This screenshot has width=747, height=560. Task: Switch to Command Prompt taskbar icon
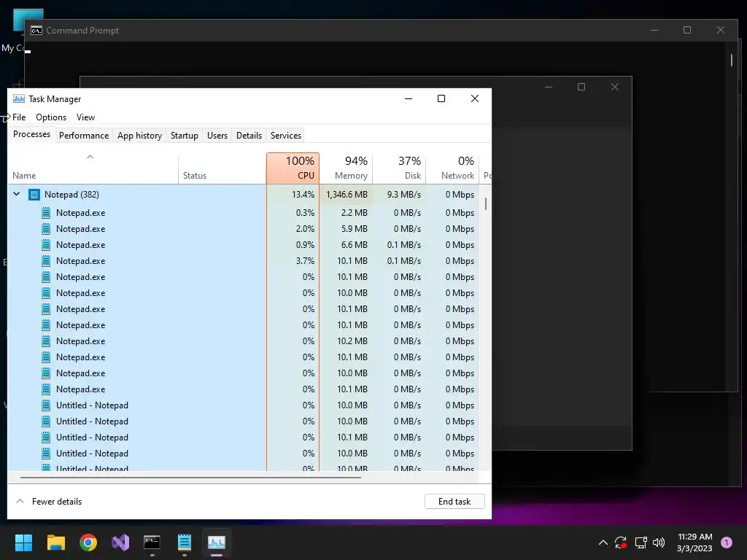[152, 542]
